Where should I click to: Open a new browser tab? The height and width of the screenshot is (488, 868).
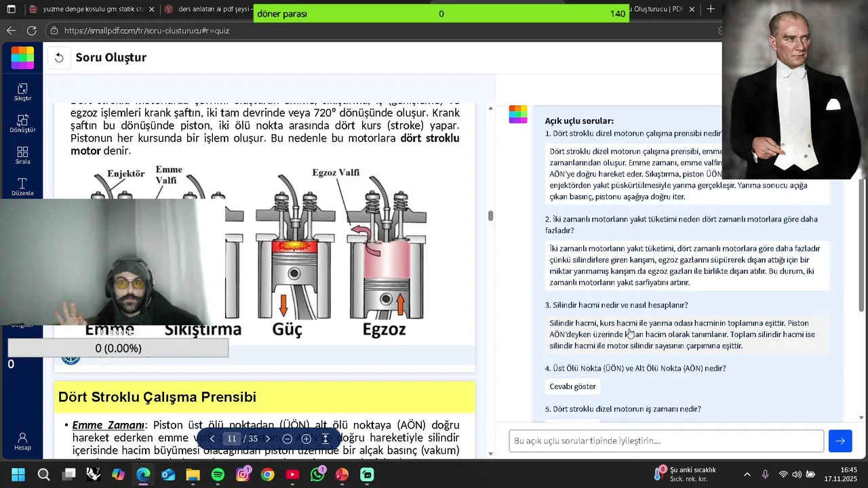click(x=711, y=9)
